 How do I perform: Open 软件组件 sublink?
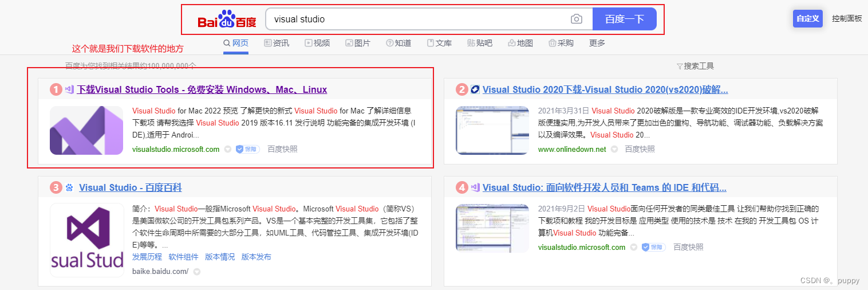click(x=183, y=257)
